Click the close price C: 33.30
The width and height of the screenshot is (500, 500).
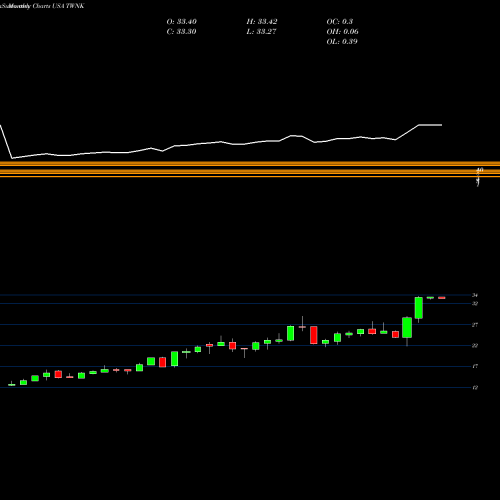181,32
